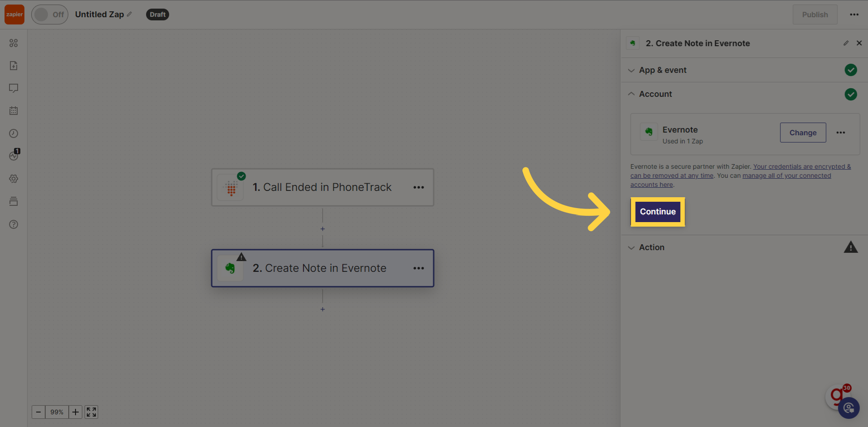Click the PhoneTrack app icon in step 1
The width and height of the screenshot is (868, 427).
[x=231, y=188]
